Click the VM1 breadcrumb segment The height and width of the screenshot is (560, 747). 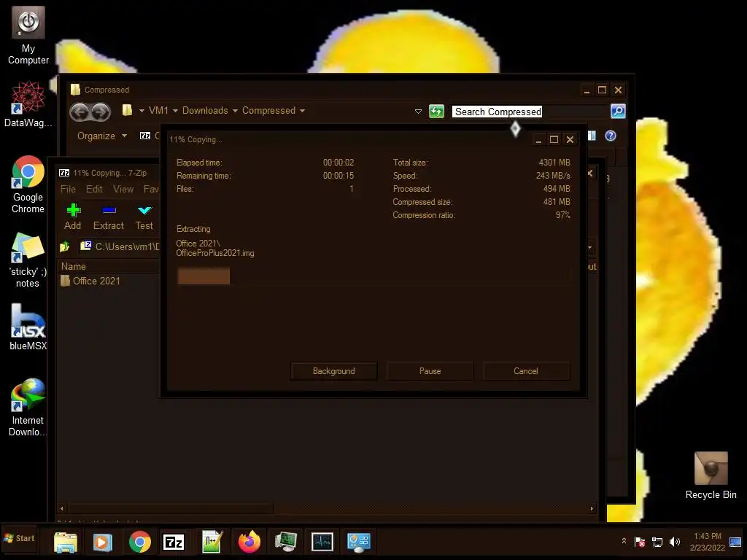pos(158,111)
